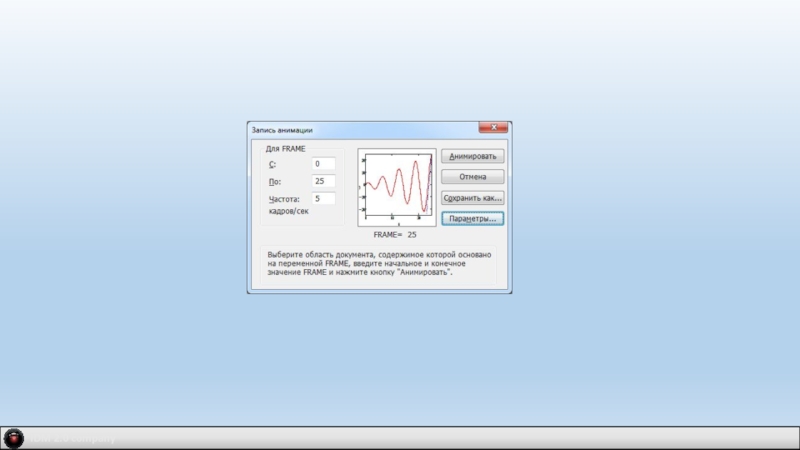This screenshot has height=450, width=800.
Task: Focus the Частота frame rate field
Action: (323, 198)
